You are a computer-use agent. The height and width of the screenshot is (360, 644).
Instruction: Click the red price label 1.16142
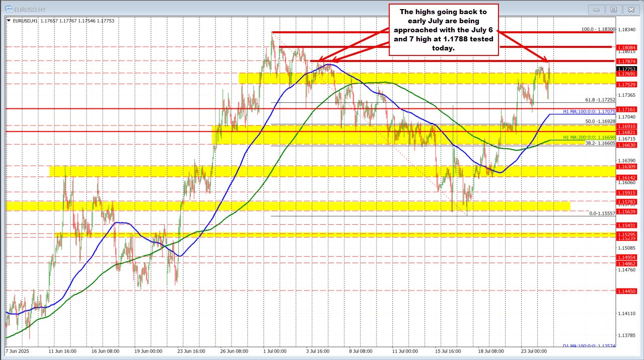click(627, 177)
